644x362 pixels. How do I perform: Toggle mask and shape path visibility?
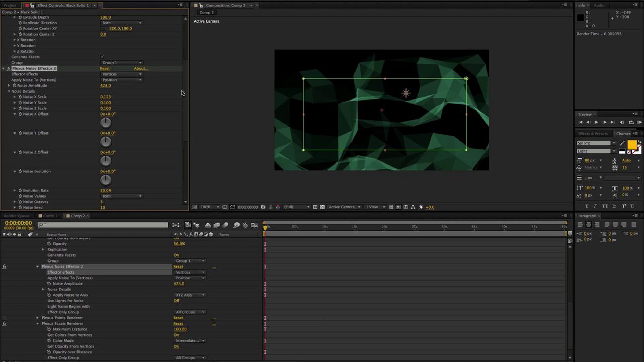[232, 207]
